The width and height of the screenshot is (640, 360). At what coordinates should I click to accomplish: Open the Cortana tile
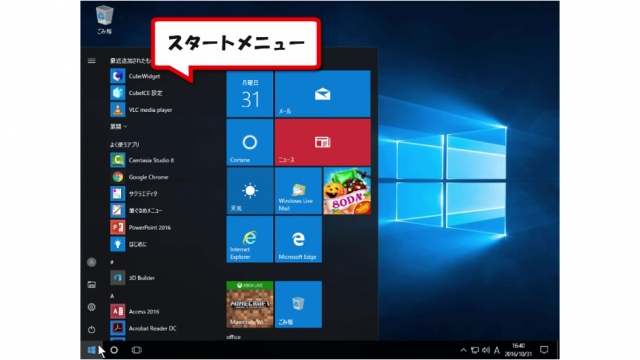click(x=250, y=142)
